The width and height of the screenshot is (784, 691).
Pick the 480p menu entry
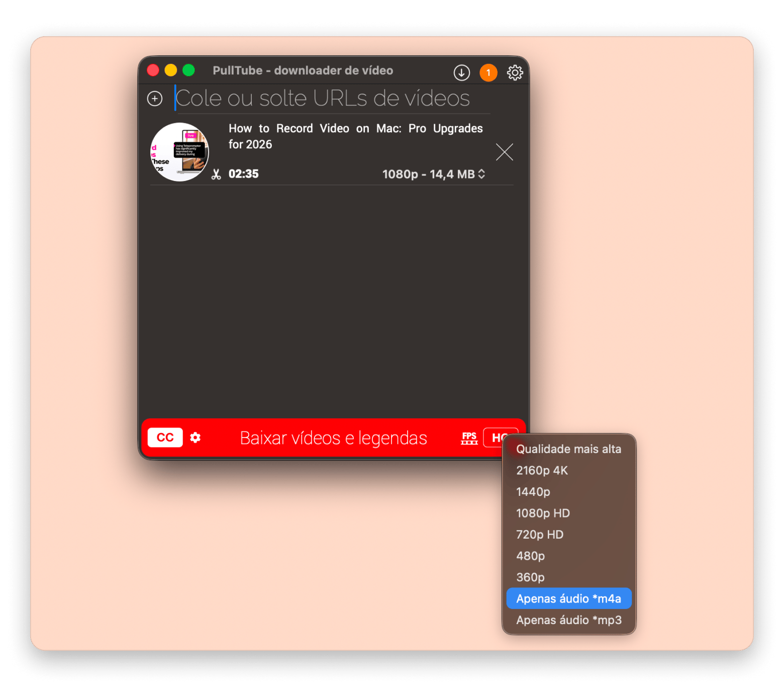coord(568,556)
